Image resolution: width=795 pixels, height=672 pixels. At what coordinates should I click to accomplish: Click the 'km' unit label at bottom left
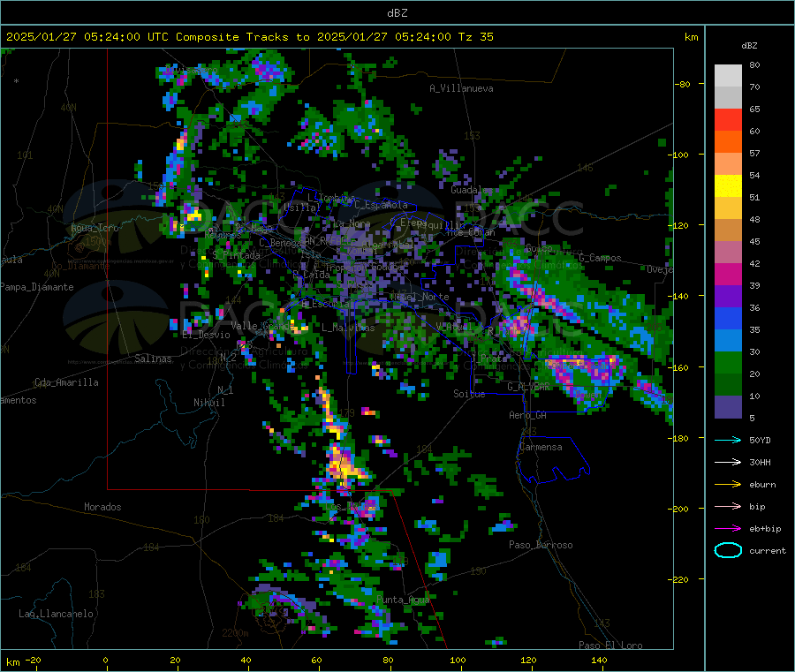12,662
